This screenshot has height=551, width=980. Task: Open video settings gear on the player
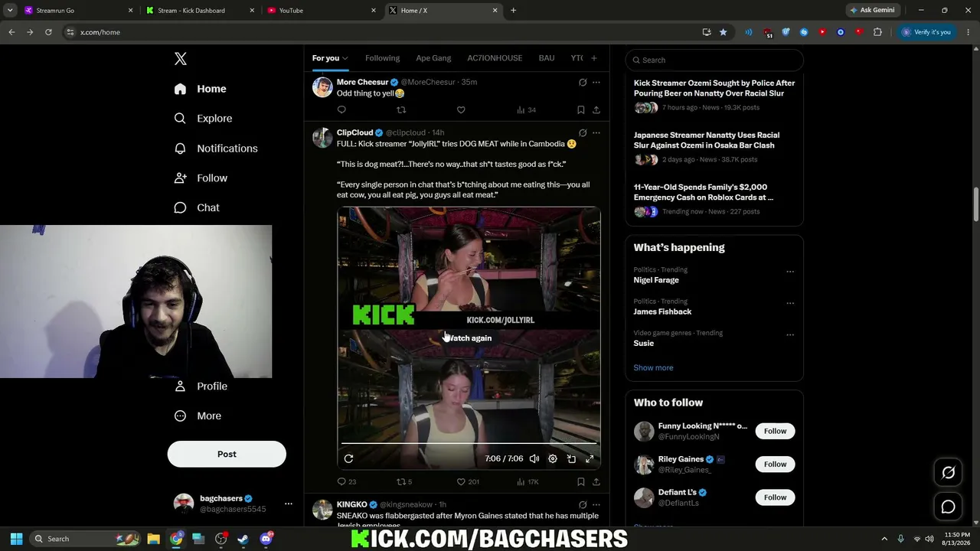click(553, 458)
